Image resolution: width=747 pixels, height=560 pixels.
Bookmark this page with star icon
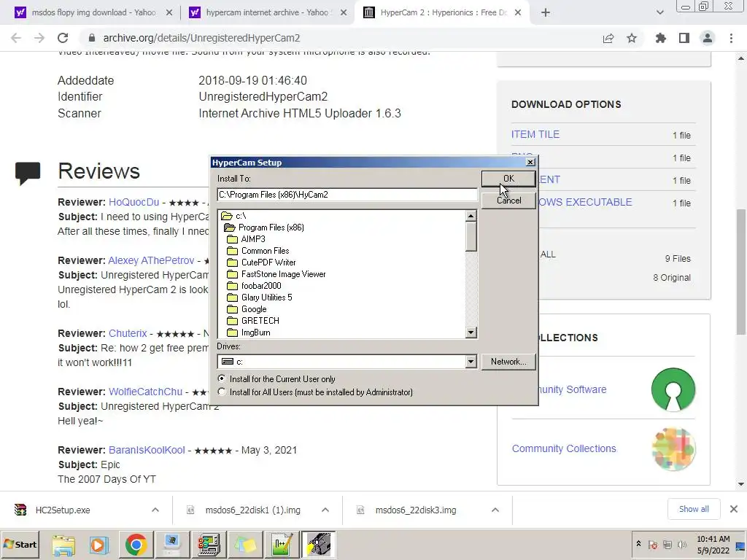point(632,38)
